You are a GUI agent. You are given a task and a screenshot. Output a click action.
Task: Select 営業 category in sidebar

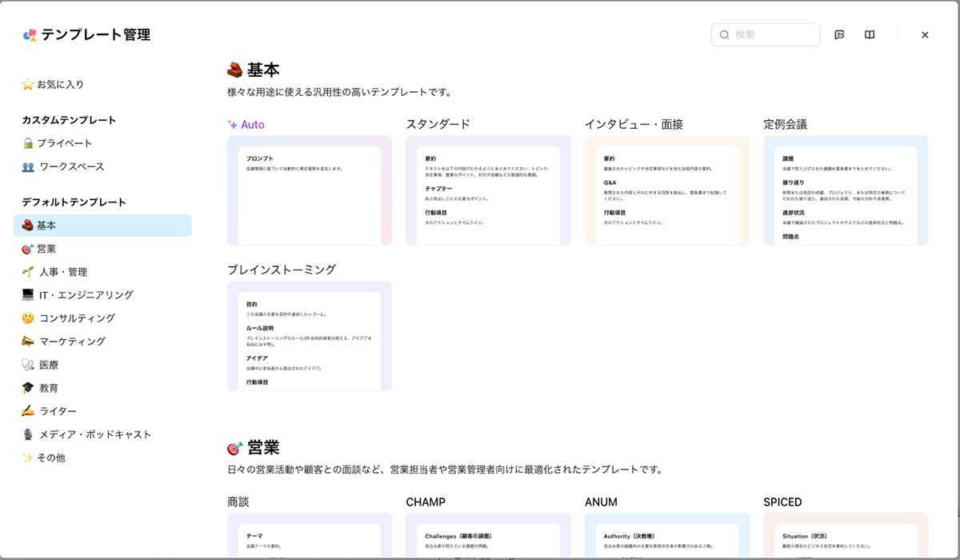pos(102,249)
